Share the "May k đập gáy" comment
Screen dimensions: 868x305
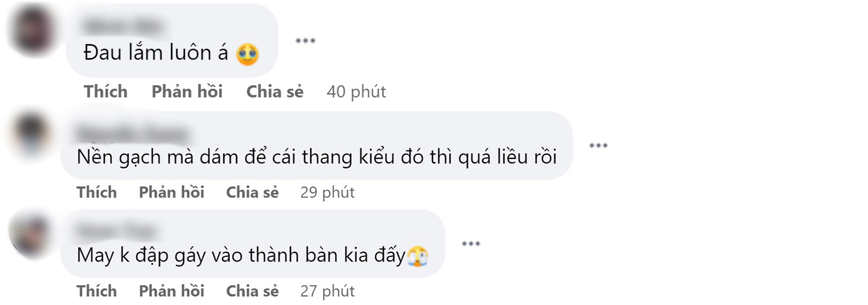coord(252,291)
